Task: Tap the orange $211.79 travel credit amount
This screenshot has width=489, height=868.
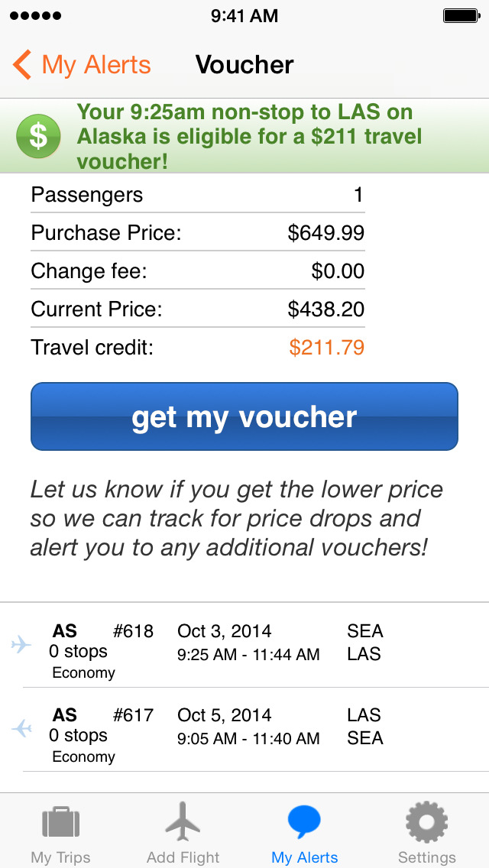Action: pyautogui.click(x=326, y=348)
